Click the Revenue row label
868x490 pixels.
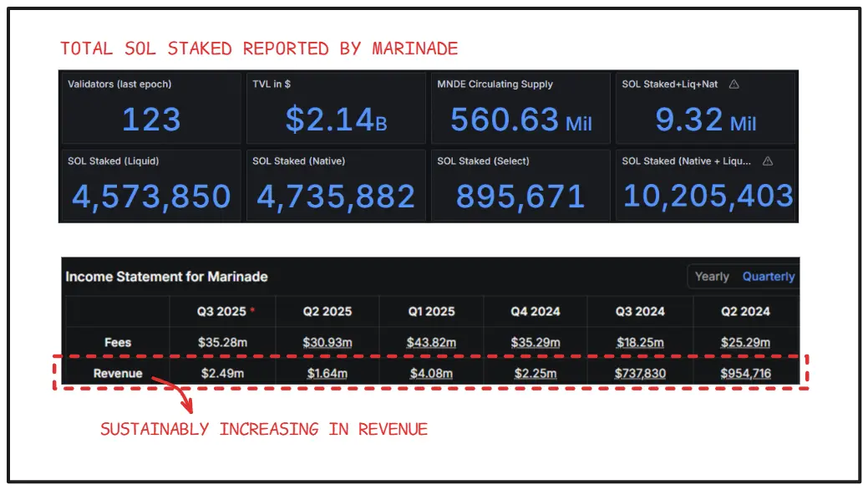118,374
